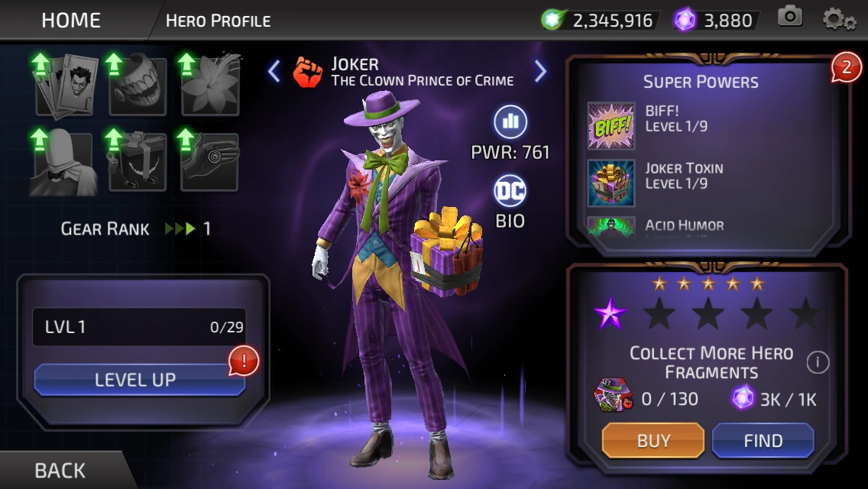868x489 pixels.
Task: Select the chattering teeth gear slot
Action: [x=138, y=86]
